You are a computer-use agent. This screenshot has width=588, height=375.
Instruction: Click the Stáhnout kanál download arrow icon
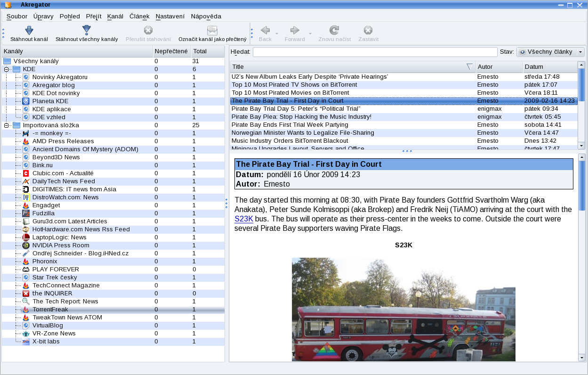point(29,31)
